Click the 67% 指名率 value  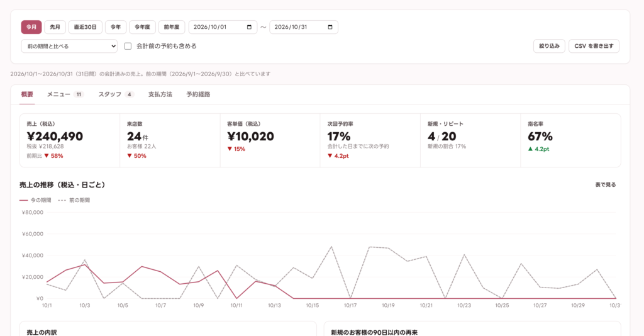tap(540, 137)
